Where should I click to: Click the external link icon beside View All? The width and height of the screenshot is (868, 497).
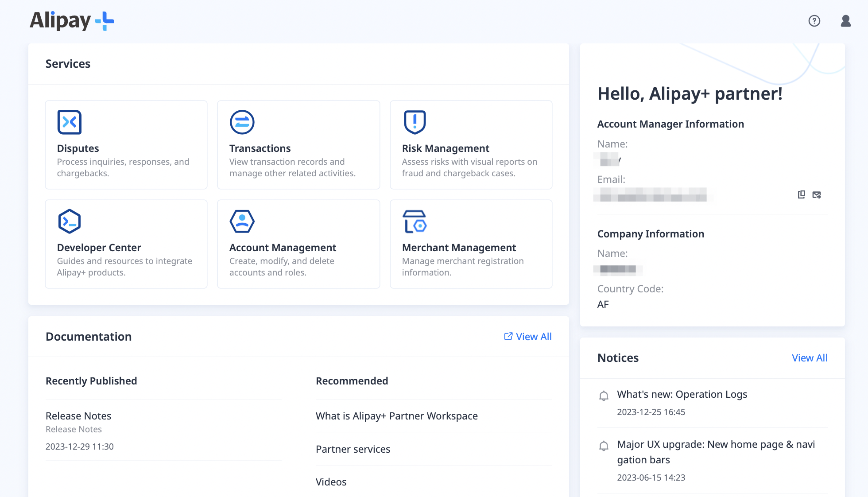[508, 336]
